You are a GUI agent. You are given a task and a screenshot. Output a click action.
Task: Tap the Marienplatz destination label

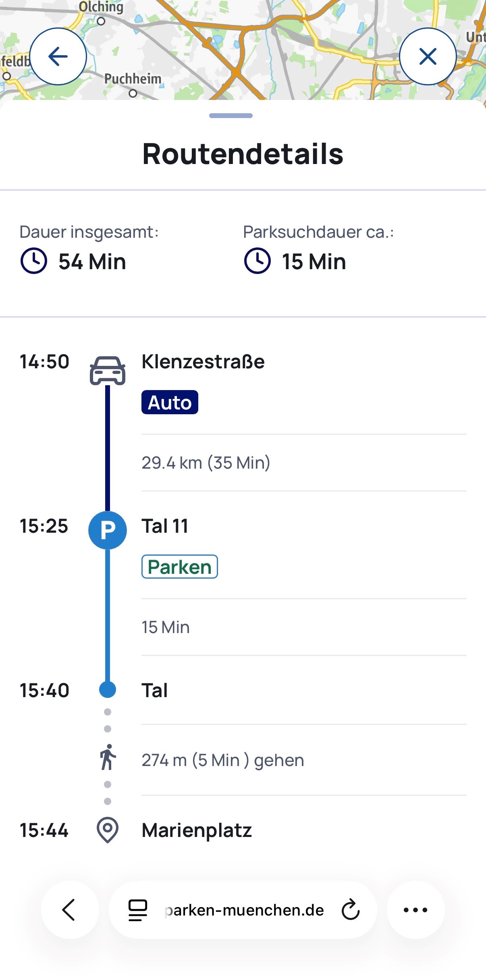pyautogui.click(x=197, y=830)
